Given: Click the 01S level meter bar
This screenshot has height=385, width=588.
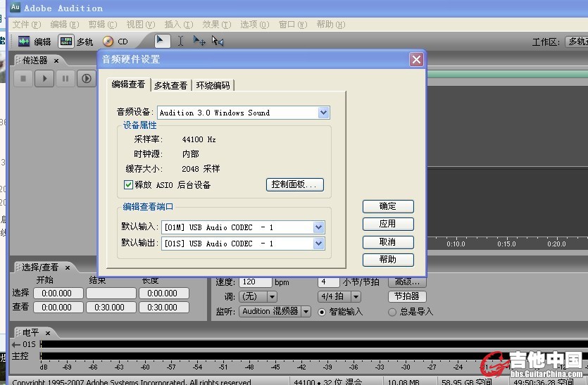Looking at the screenshot, I should pos(314,344).
